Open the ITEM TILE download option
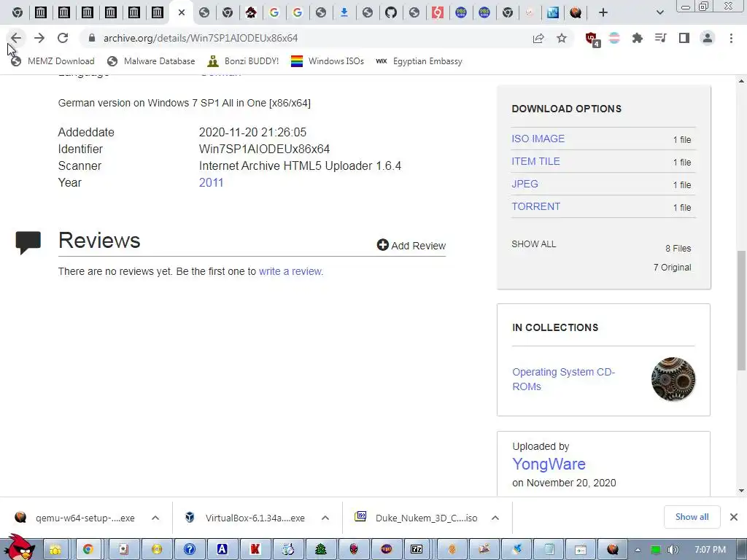Image resolution: width=747 pixels, height=560 pixels. pyautogui.click(x=535, y=161)
